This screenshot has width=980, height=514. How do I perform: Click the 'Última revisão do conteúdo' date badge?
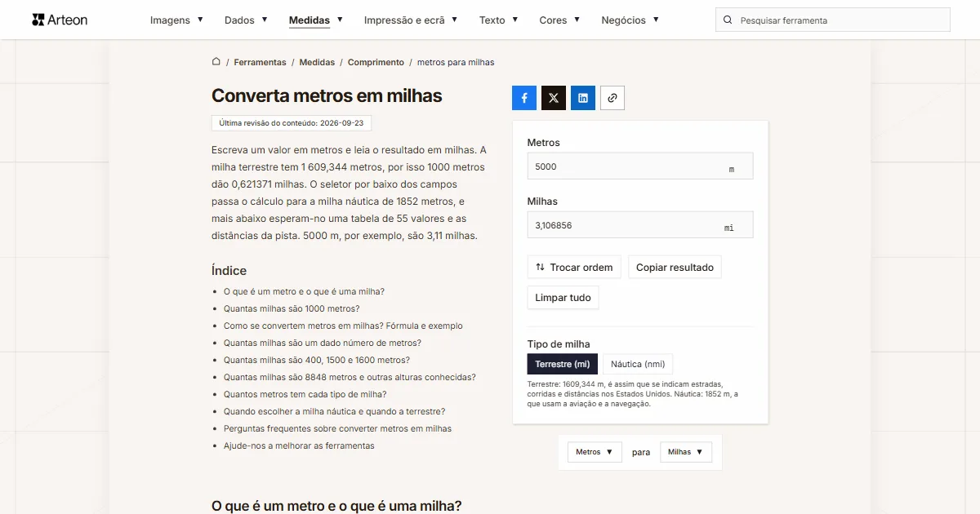pyautogui.click(x=292, y=123)
